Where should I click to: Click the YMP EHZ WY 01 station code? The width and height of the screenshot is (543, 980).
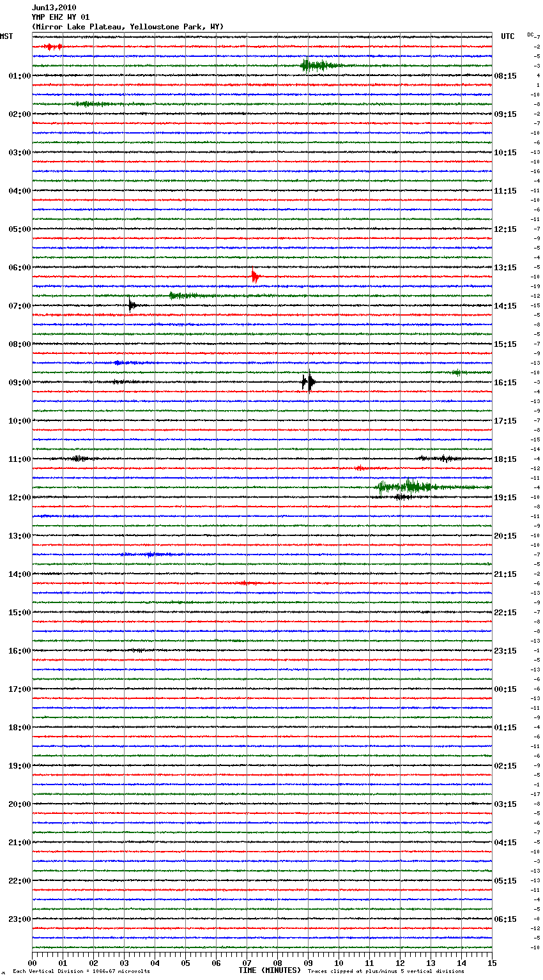60,17
